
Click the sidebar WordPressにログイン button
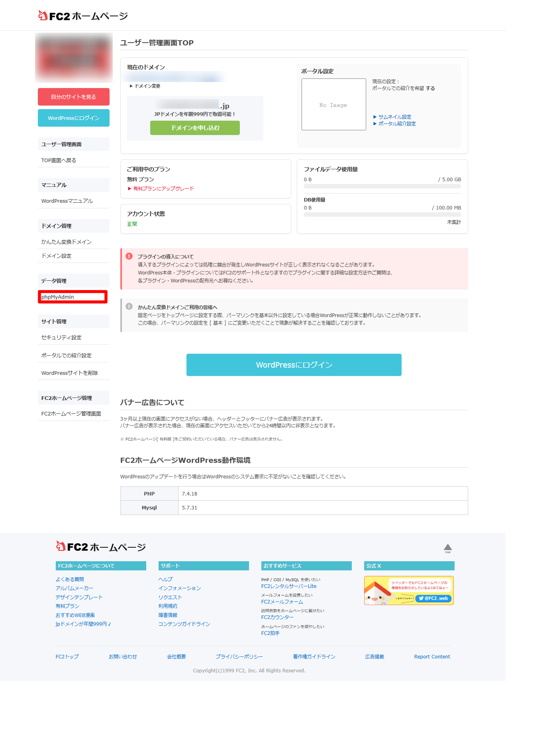(x=74, y=118)
